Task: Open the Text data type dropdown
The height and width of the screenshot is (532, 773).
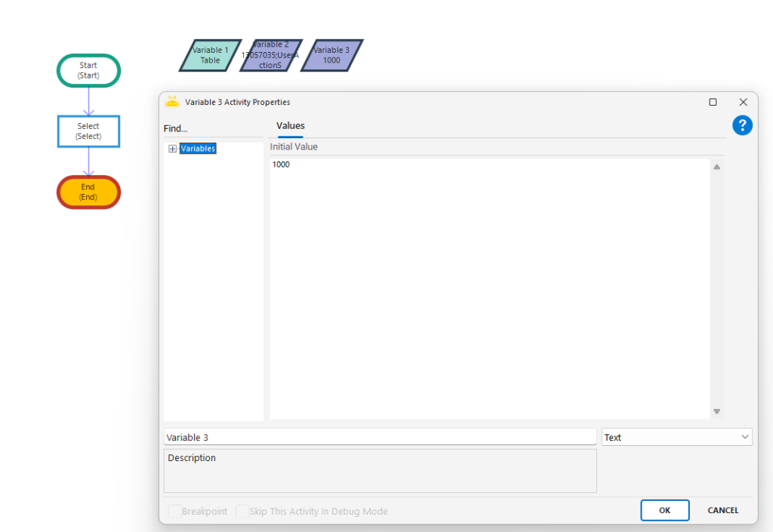Action: tap(676, 437)
